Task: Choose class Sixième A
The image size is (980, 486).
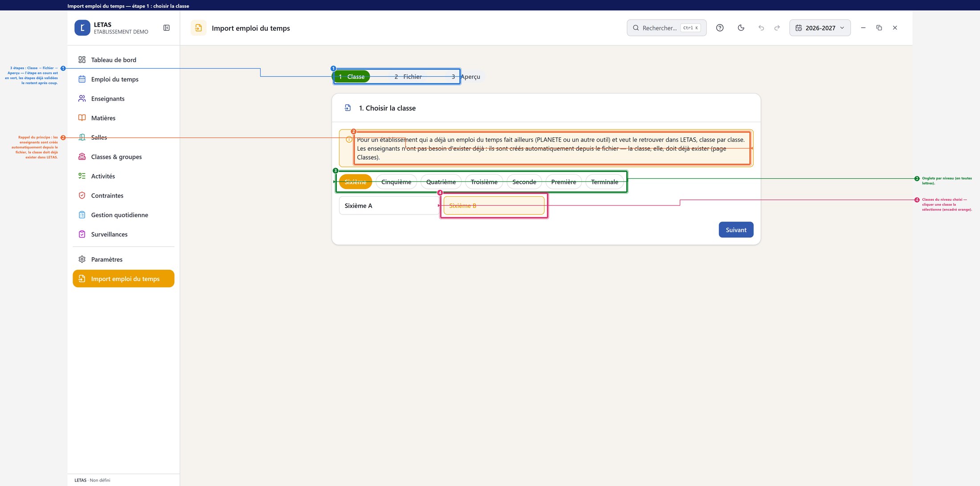Action: pyautogui.click(x=389, y=206)
